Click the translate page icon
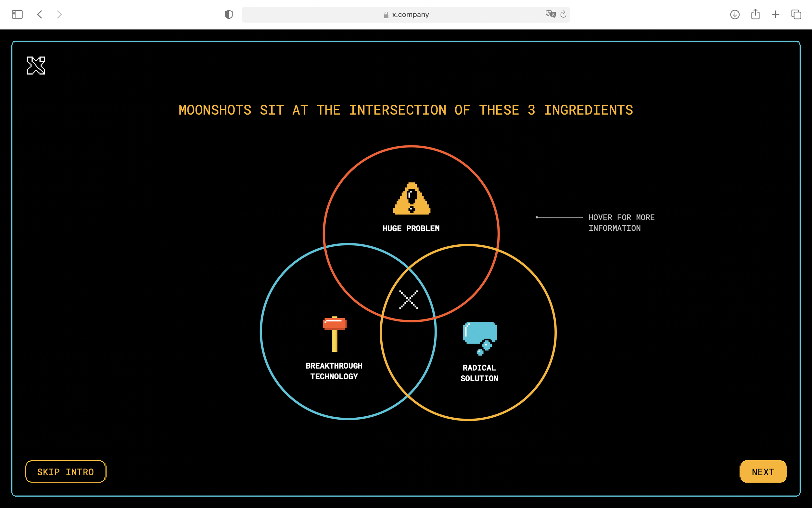 tap(551, 14)
